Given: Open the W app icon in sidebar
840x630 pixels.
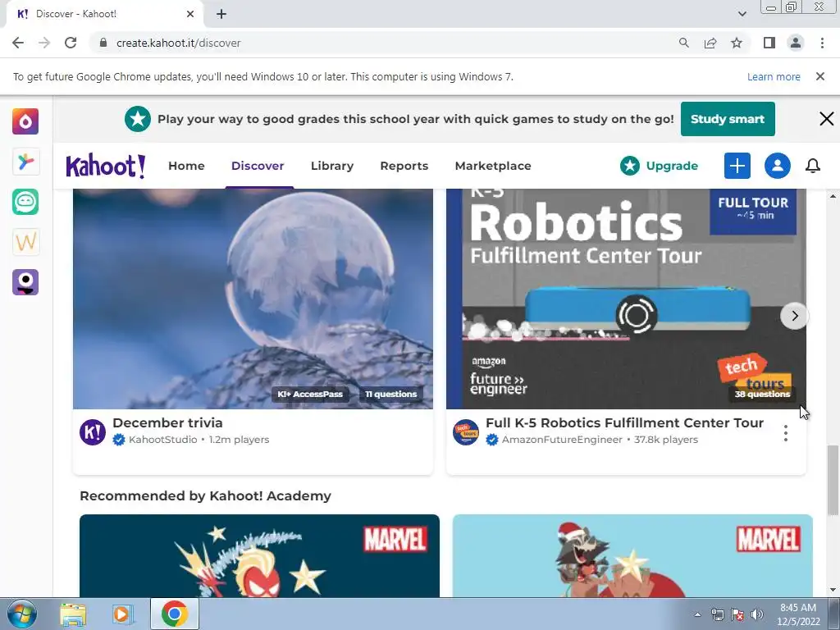Looking at the screenshot, I should [x=25, y=242].
